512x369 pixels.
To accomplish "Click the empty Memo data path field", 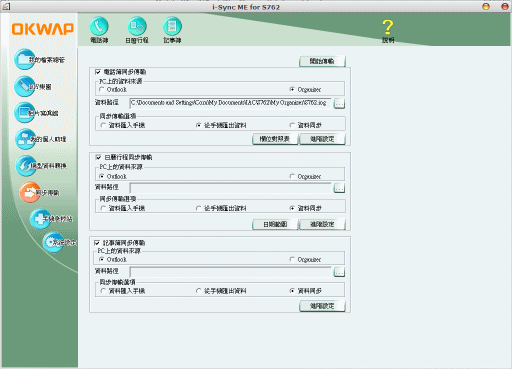I will coord(230,272).
